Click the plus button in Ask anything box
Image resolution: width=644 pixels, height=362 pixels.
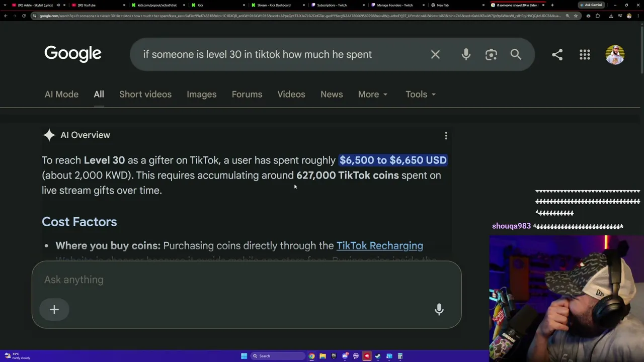[x=54, y=310]
